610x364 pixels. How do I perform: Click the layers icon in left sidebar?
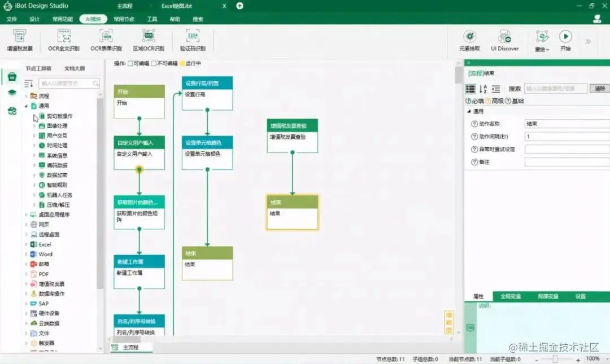tap(12, 93)
